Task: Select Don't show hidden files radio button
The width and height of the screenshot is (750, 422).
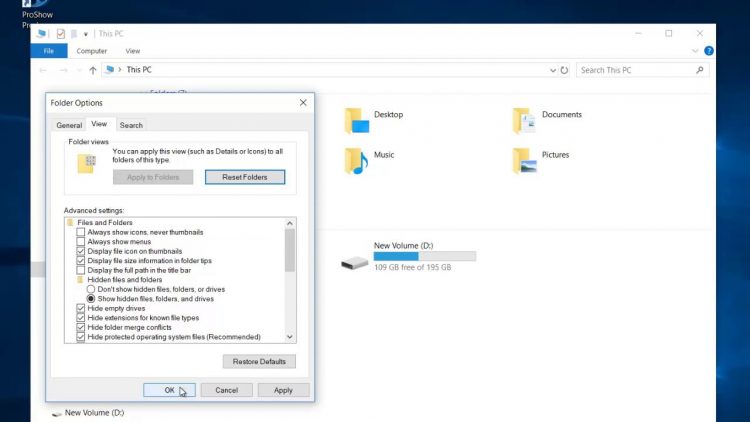Action: point(90,289)
